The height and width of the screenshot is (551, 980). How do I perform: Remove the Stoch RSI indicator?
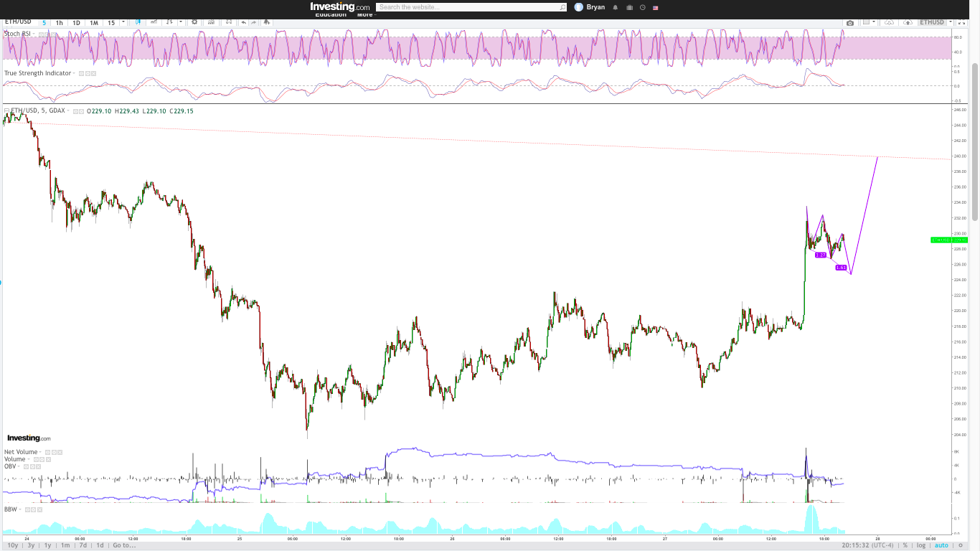54,34
